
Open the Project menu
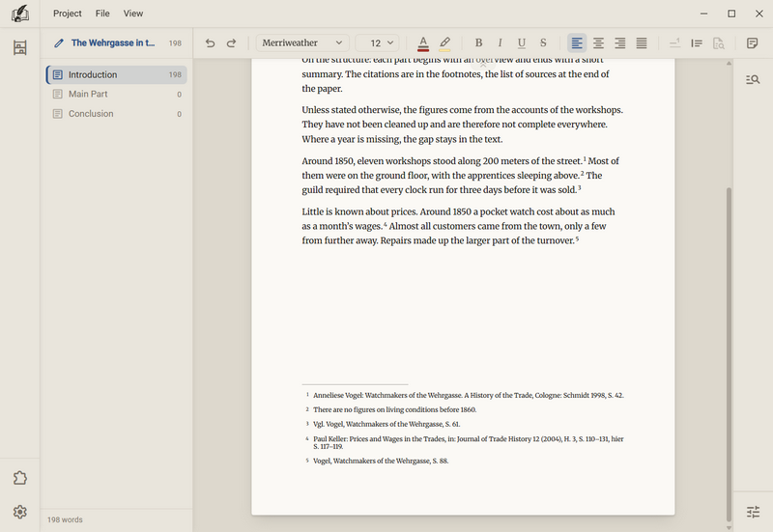pyautogui.click(x=68, y=14)
